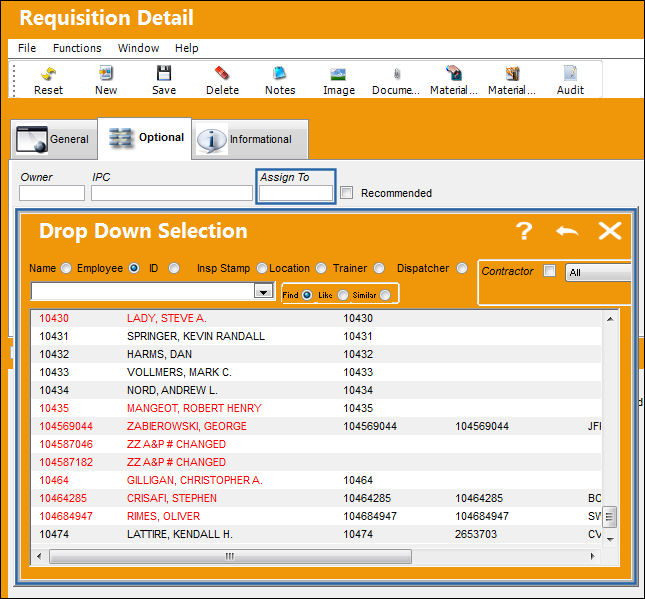Open the Image toolbar item
The width and height of the screenshot is (645, 599).
pos(339,81)
